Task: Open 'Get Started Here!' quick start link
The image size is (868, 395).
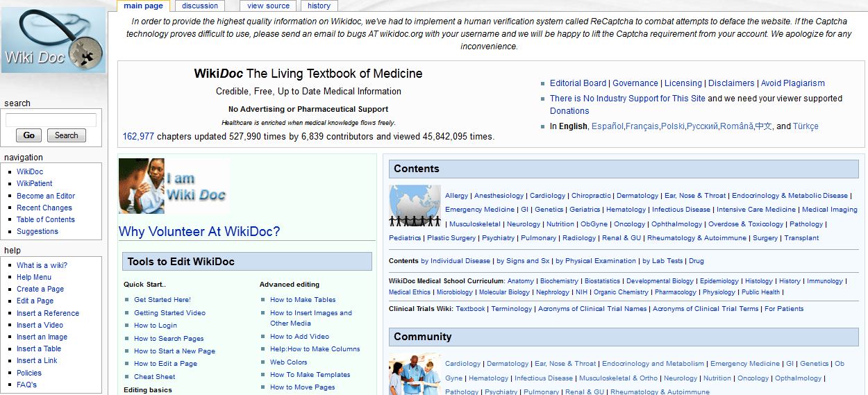Action: click(162, 300)
